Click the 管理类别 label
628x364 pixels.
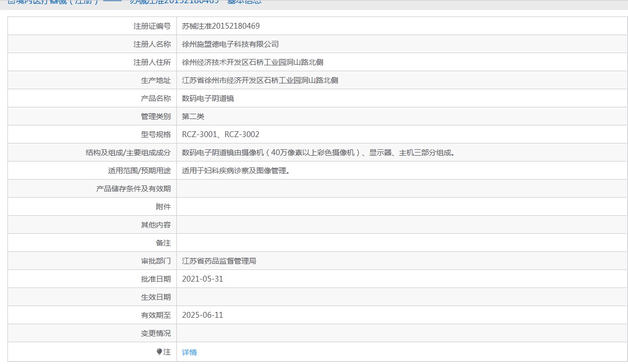pos(156,116)
